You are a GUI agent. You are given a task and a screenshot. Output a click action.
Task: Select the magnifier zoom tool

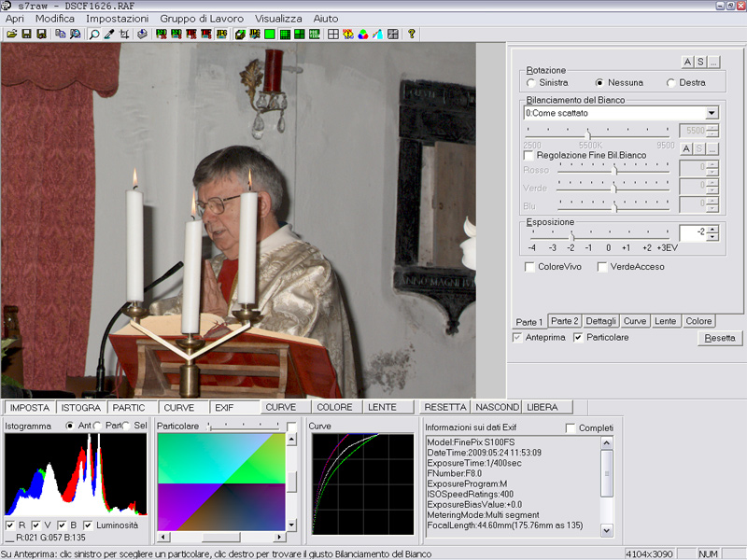click(94, 35)
